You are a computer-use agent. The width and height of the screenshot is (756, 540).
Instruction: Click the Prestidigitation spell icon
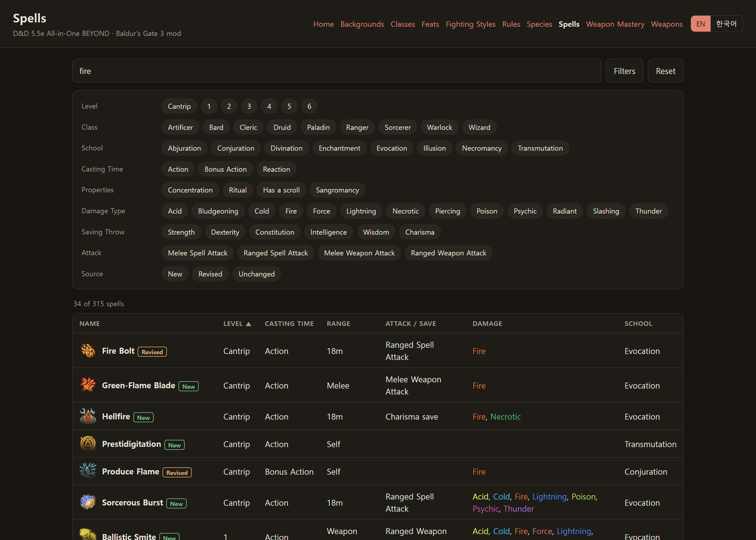coord(88,444)
